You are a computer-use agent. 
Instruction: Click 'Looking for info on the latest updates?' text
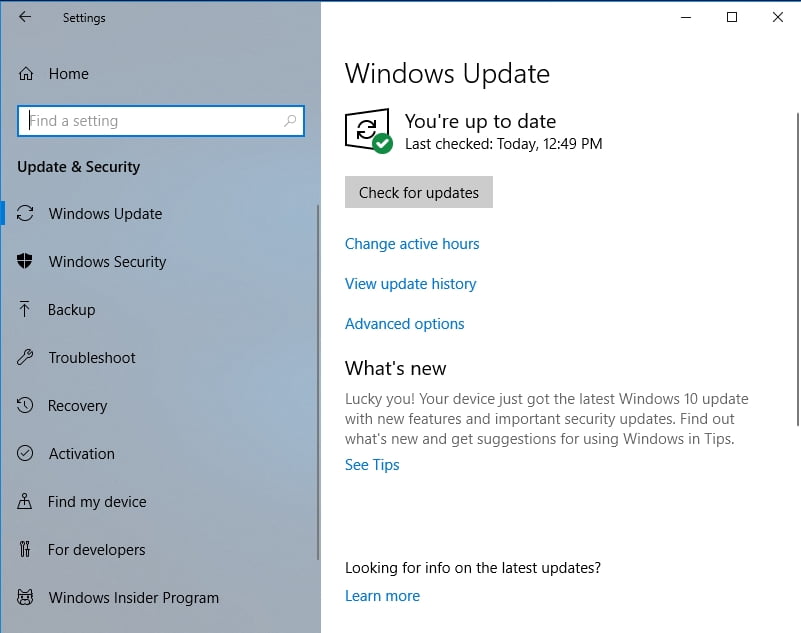(473, 568)
